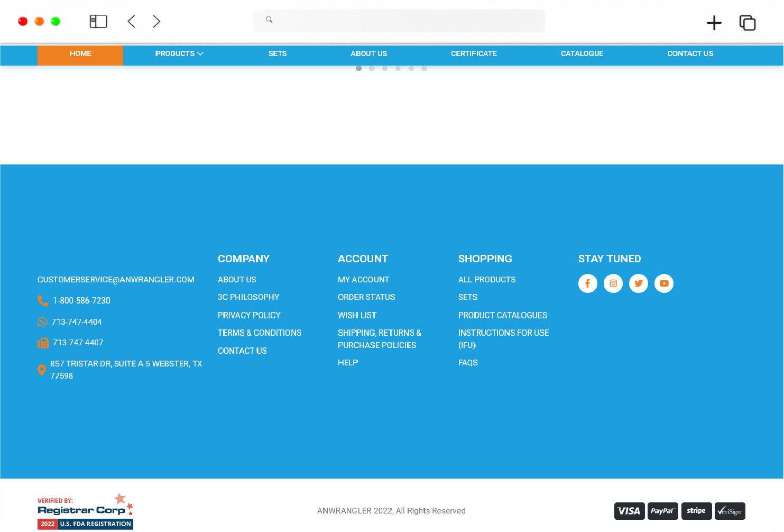Open the Sets nav item

click(277, 54)
